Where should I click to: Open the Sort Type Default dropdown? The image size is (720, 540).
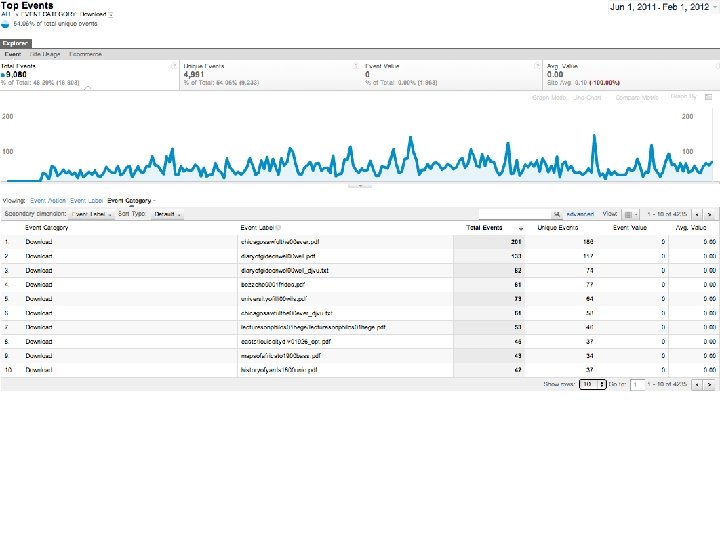coord(167,214)
